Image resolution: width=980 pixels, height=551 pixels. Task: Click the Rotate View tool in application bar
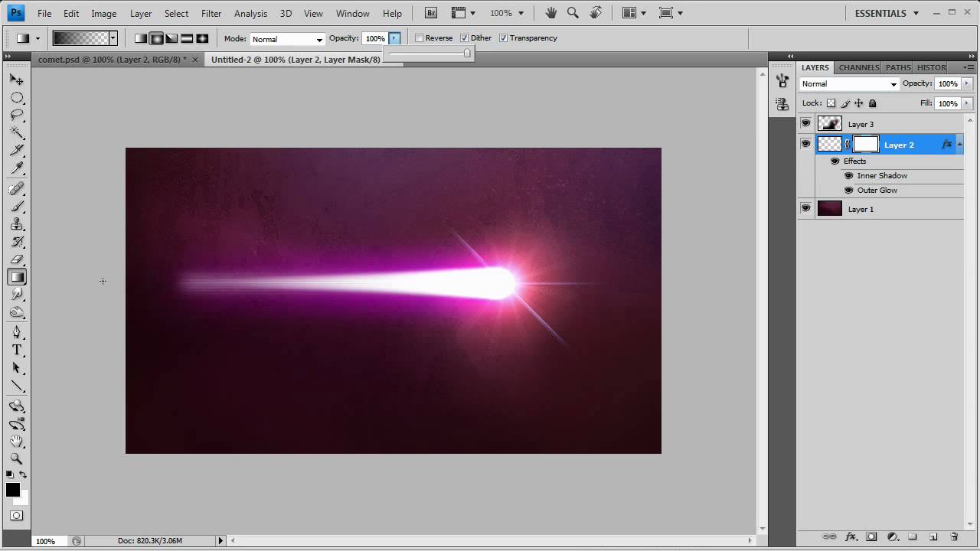click(595, 13)
